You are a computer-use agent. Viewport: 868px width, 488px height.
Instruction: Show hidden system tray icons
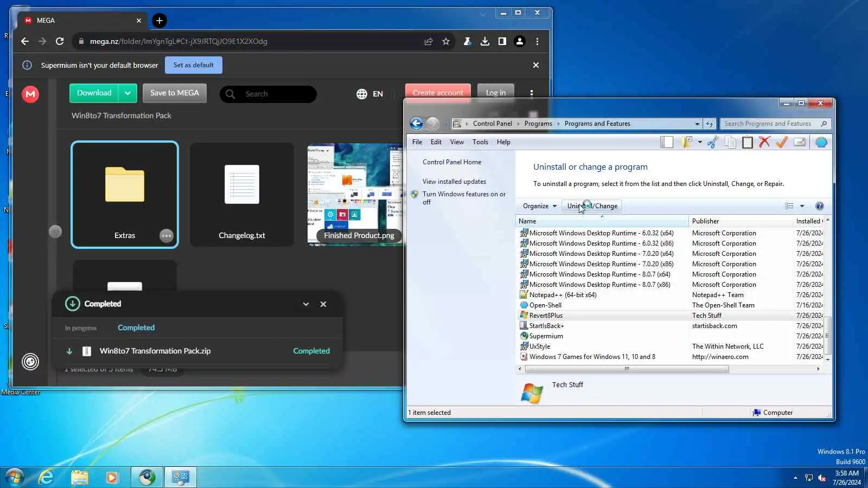(795, 478)
